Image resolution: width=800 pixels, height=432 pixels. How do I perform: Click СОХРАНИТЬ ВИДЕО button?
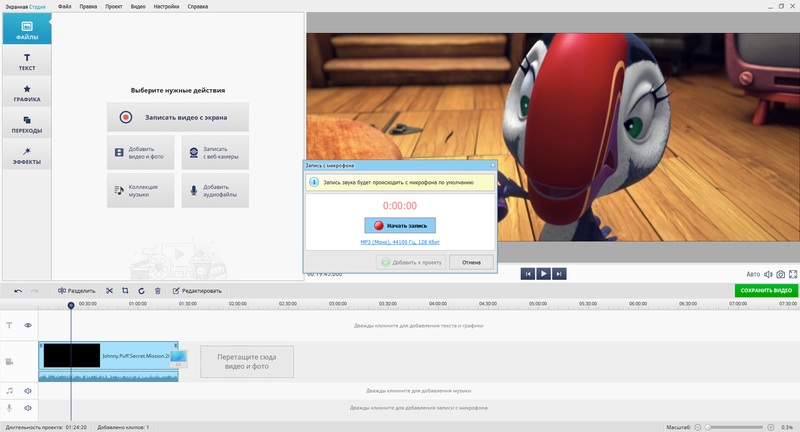point(766,290)
